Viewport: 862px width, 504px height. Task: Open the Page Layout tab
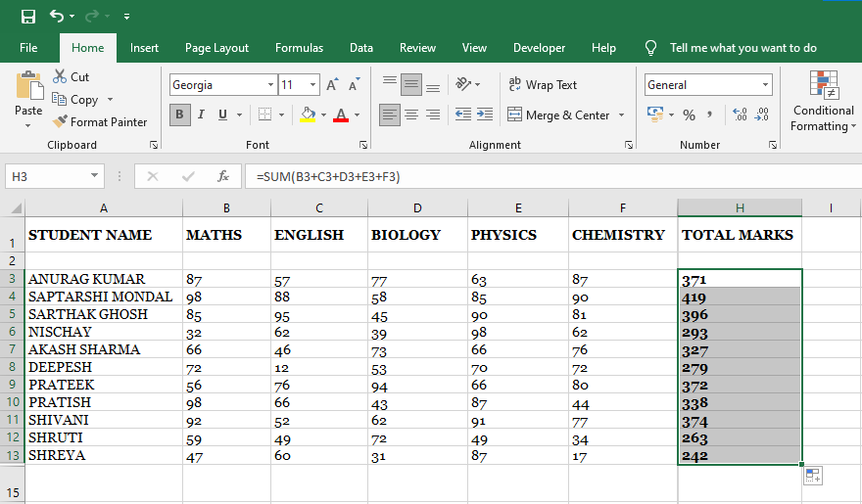coord(216,48)
